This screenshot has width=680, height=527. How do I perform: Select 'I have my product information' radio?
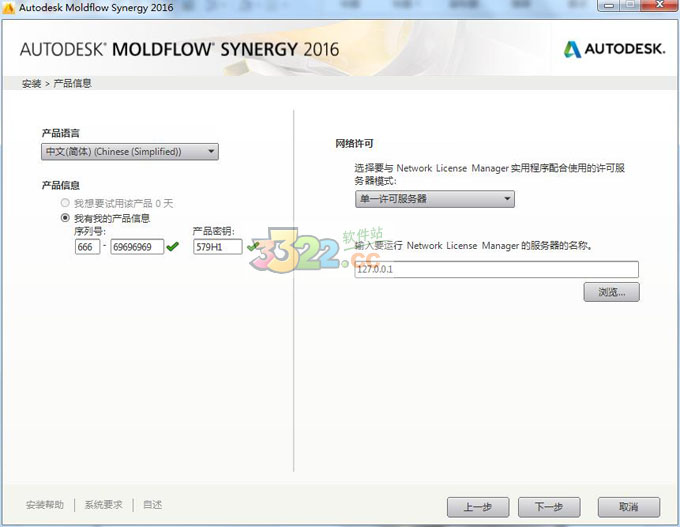(65, 218)
